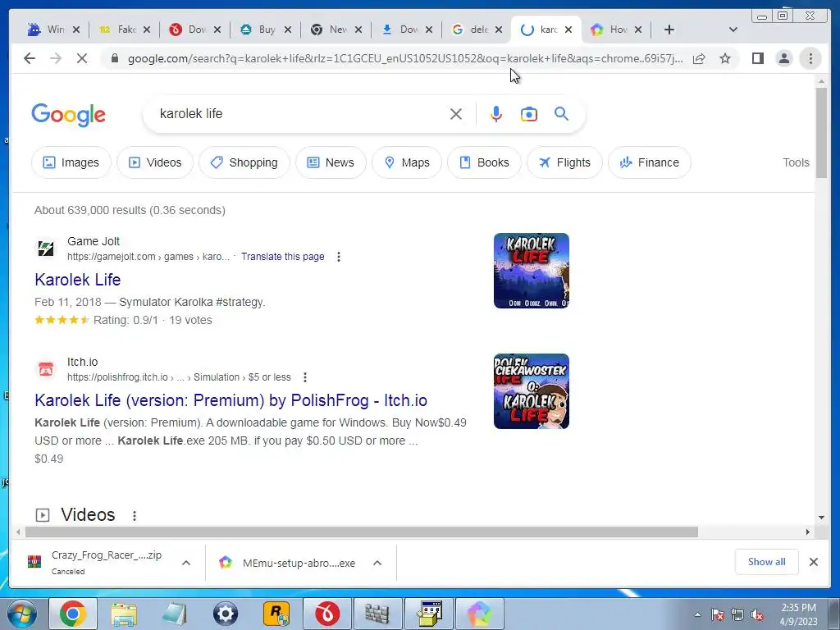Open Videos section options menu
The height and width of the screenshot is (630, 840).
135,515
